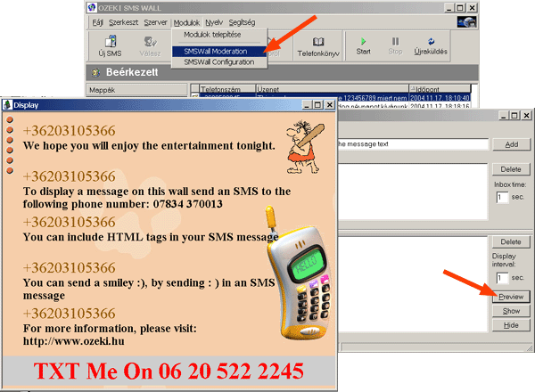Click the Add button
The height and width of the screenshot is (392, 535).
tap(512, 144)
